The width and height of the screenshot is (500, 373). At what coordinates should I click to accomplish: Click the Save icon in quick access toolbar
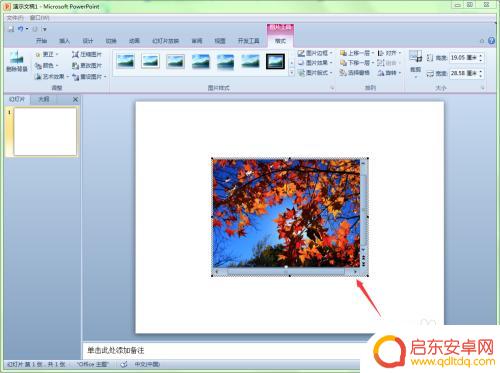11,29
